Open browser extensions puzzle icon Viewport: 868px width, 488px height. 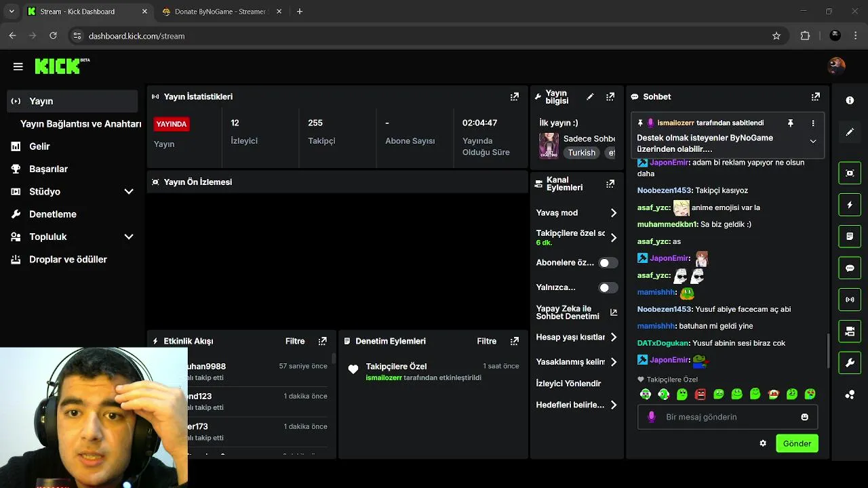(806, 36)
